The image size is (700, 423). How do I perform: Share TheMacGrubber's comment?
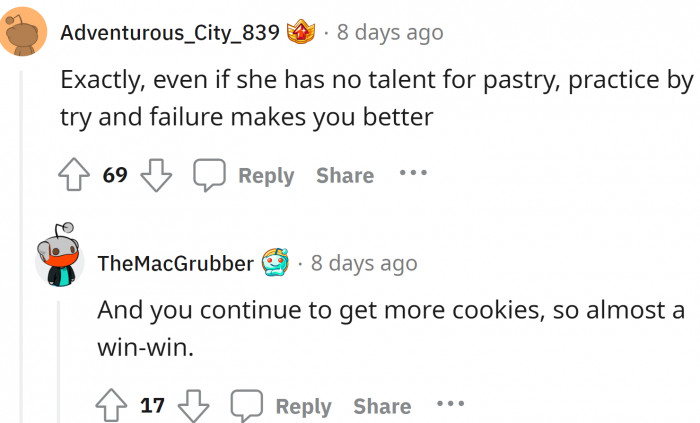[x=382, y=406]
